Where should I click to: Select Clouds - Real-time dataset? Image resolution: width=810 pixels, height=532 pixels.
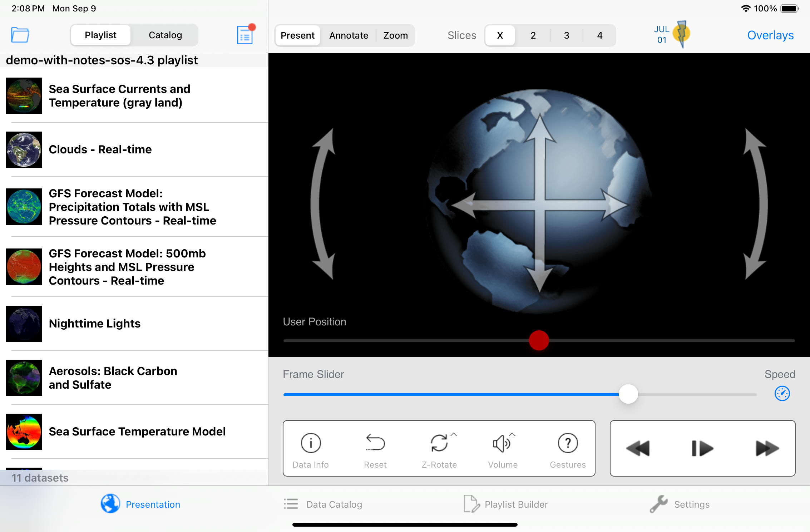click(x=134, y=149)
